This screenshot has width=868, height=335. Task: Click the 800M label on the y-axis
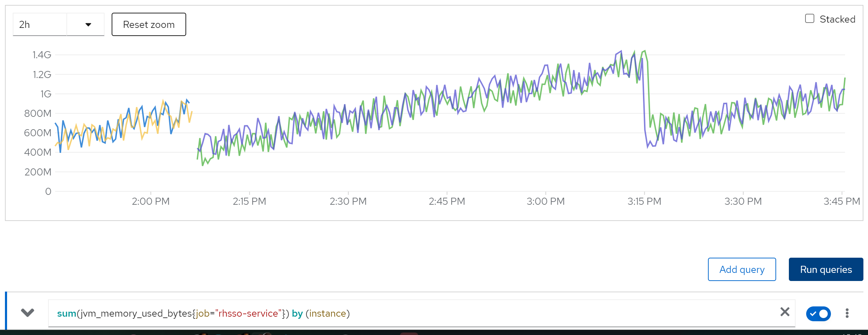pos(38,114)
